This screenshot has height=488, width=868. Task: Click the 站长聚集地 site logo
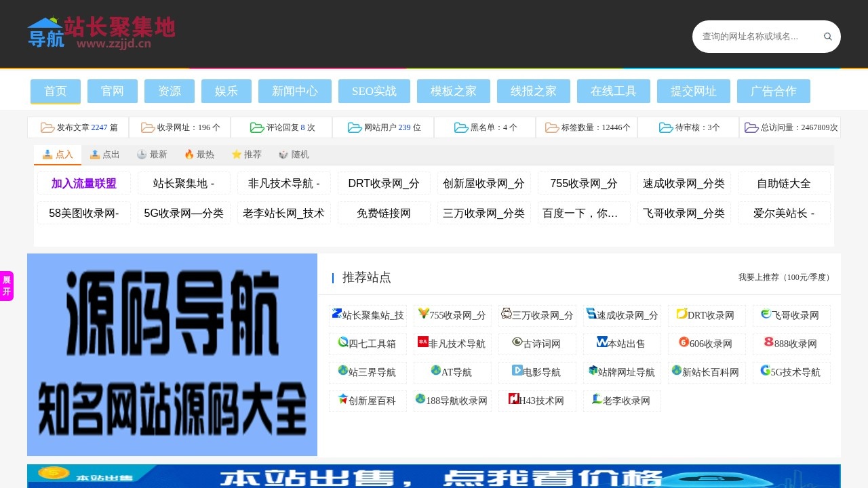coord(101,33)
